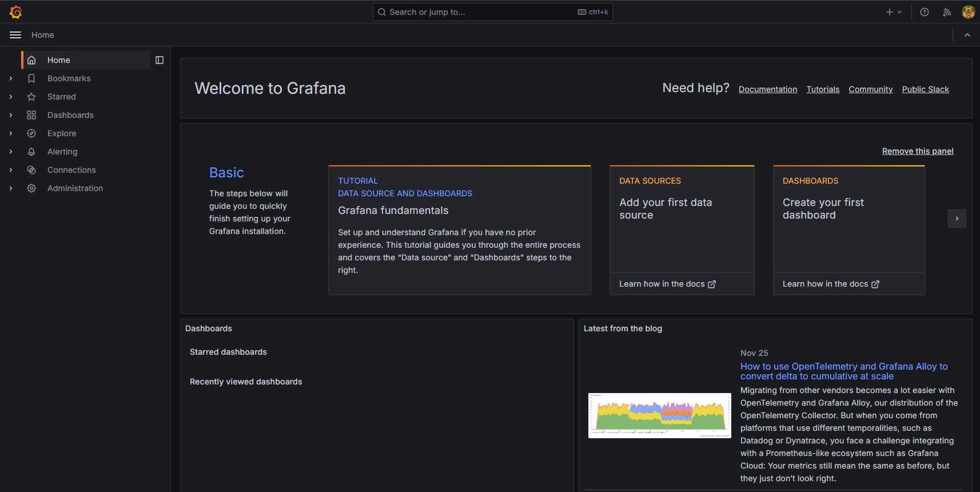Expand the Starred section
Image resolution: width=980 pixels, height=492 pixels.
tap(11, 97)
